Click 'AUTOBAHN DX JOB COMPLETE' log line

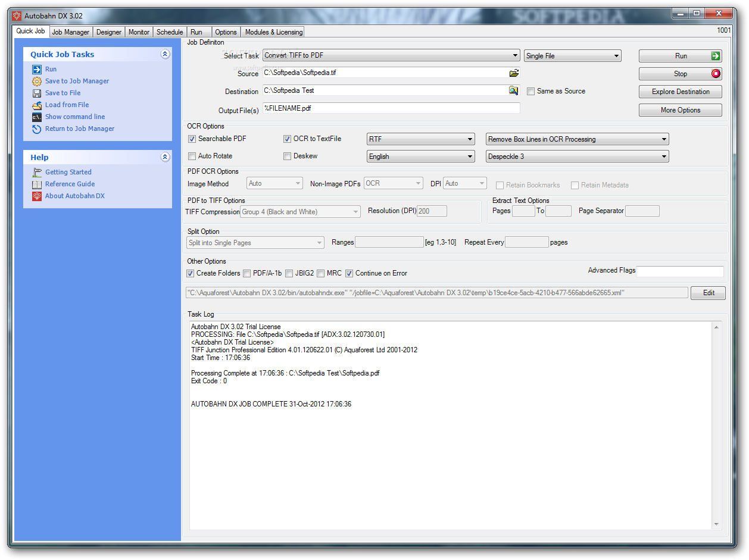click(x=271, y=404)
